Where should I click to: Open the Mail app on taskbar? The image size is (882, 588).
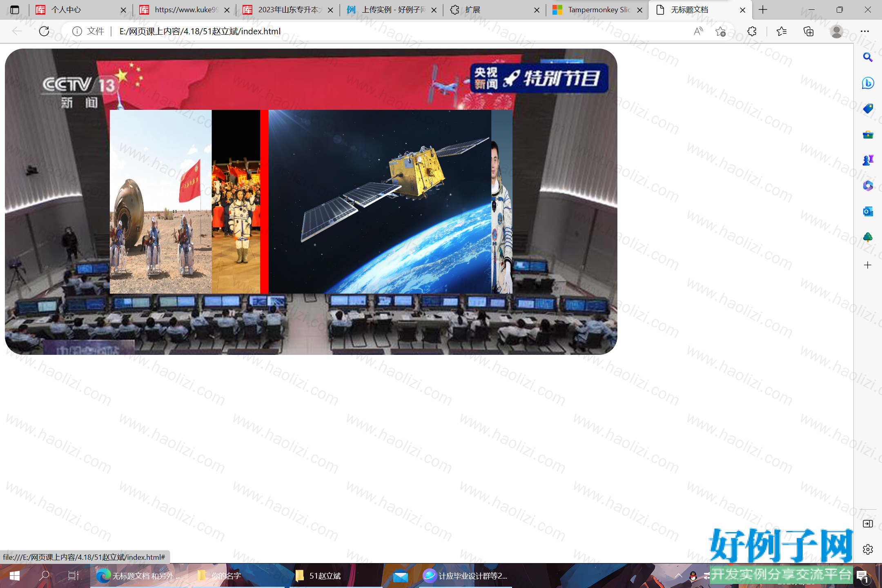click(400, 576)
